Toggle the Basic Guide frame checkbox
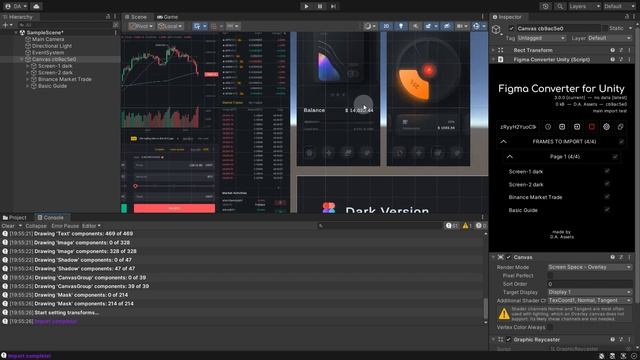The height and width of the screenshot is (360, 640). click(607, 210)
